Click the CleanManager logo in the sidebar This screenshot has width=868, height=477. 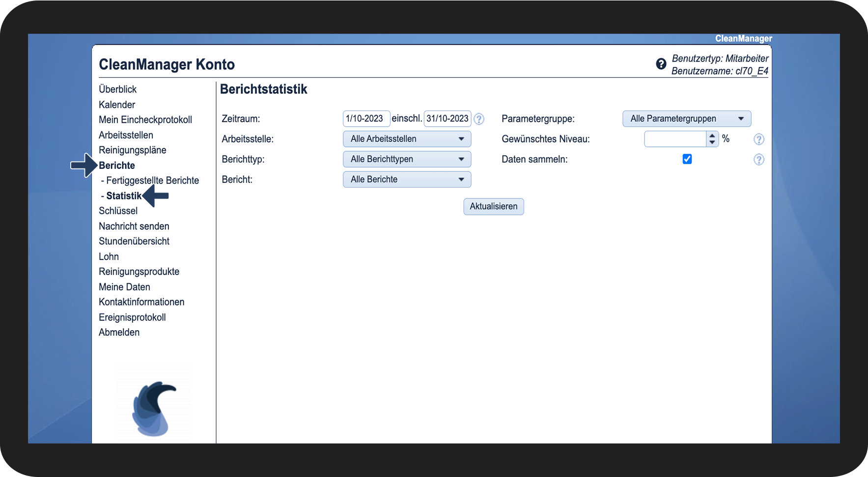[x=153, y=409]
